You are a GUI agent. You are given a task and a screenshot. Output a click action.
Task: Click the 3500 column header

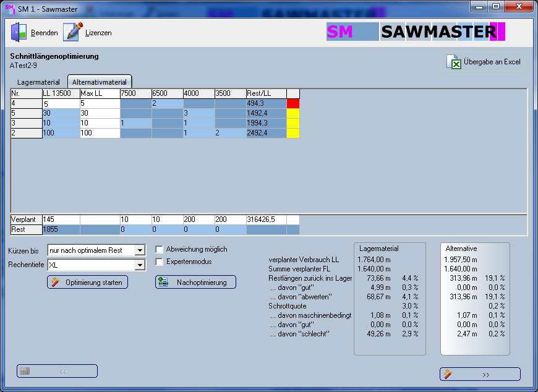point(231,93)
